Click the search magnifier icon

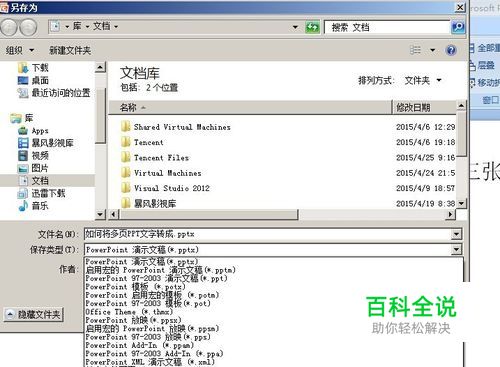click(x=458, y=27)
